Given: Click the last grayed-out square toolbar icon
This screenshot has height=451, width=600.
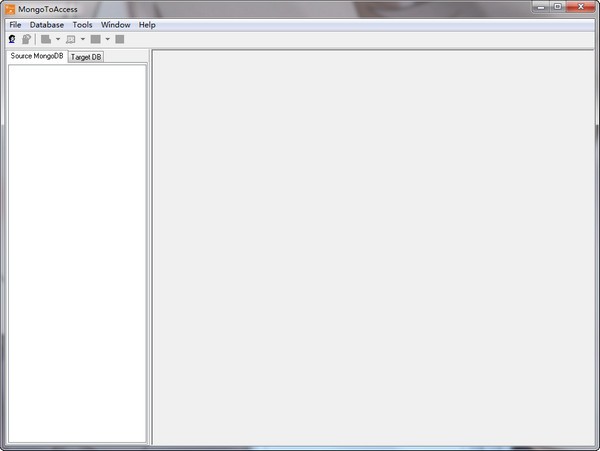Looking at the screenshot, I should coord(120,39).
